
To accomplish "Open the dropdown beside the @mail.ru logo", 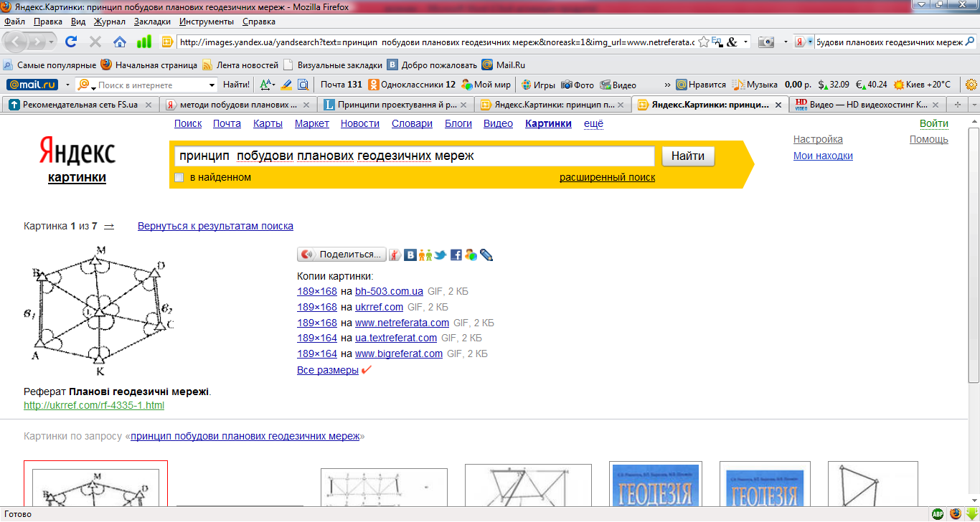I will [67, 85].
